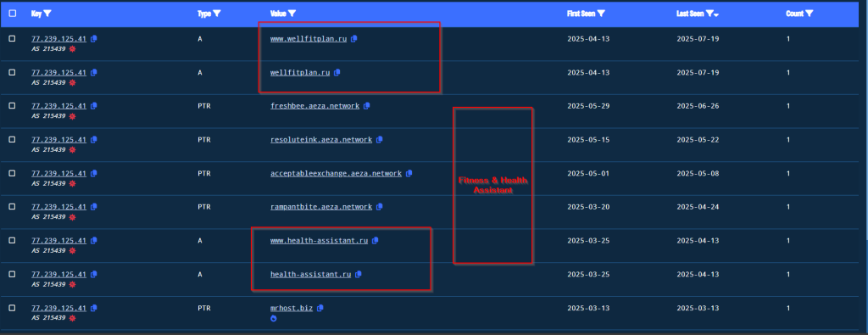Check the www.health-assistant.ru row checkbox
The image size is (868, 335).
coord(12,240)
